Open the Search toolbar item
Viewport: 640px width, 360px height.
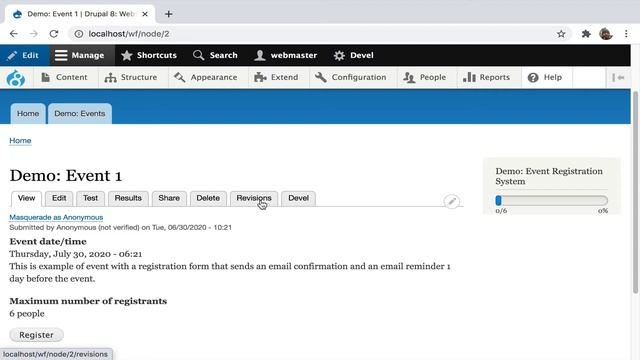tap(215, 55)
